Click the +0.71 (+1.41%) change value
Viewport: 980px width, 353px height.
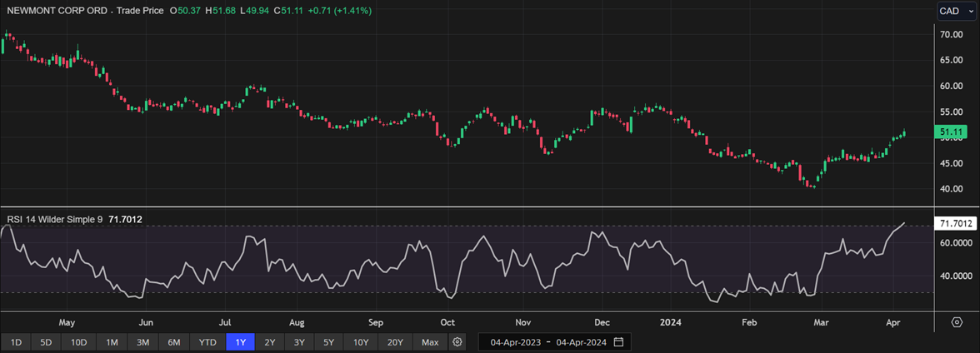pyautogui.click(x=342, y=11)
